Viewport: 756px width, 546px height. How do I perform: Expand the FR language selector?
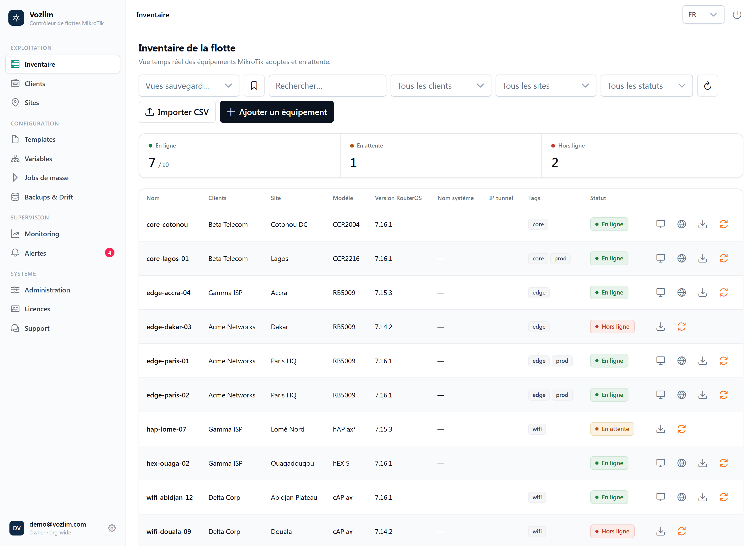pos(703,15)
